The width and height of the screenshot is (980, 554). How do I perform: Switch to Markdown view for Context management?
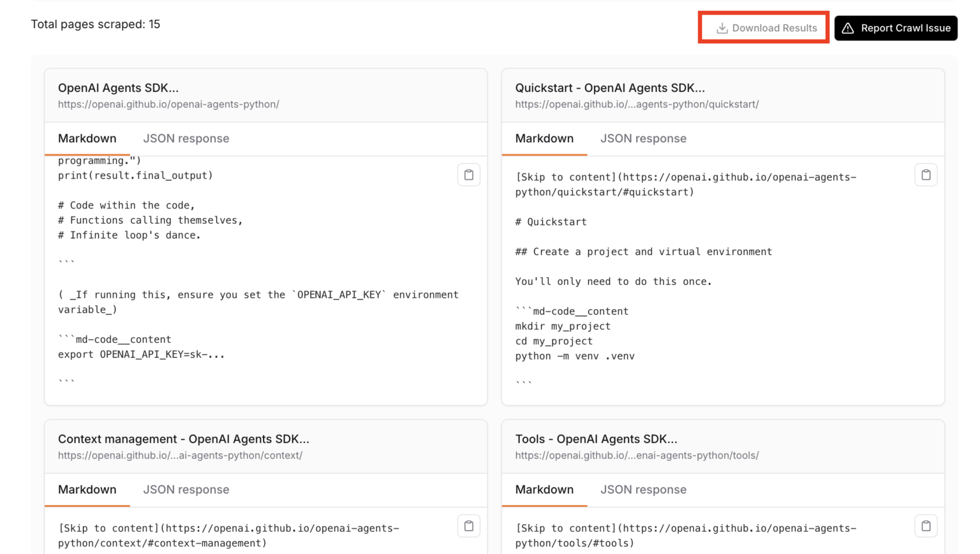[x=87, y=490]
